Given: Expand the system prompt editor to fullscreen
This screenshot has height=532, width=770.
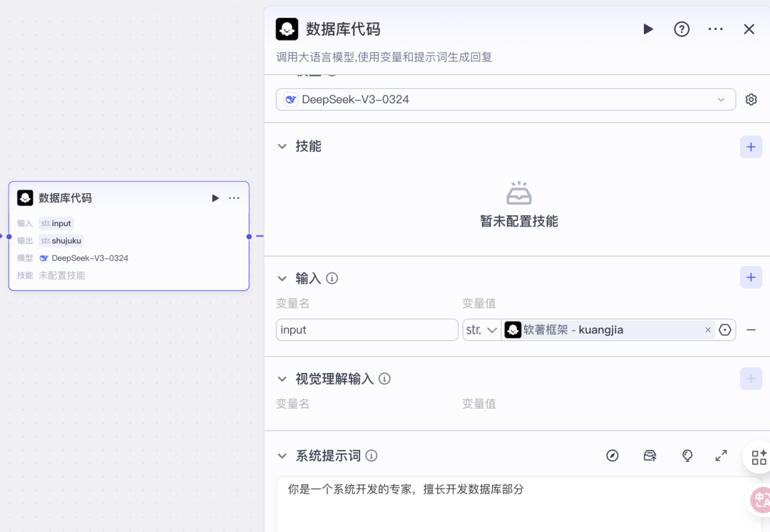Looking at the screenshot, I should point(721,456).
